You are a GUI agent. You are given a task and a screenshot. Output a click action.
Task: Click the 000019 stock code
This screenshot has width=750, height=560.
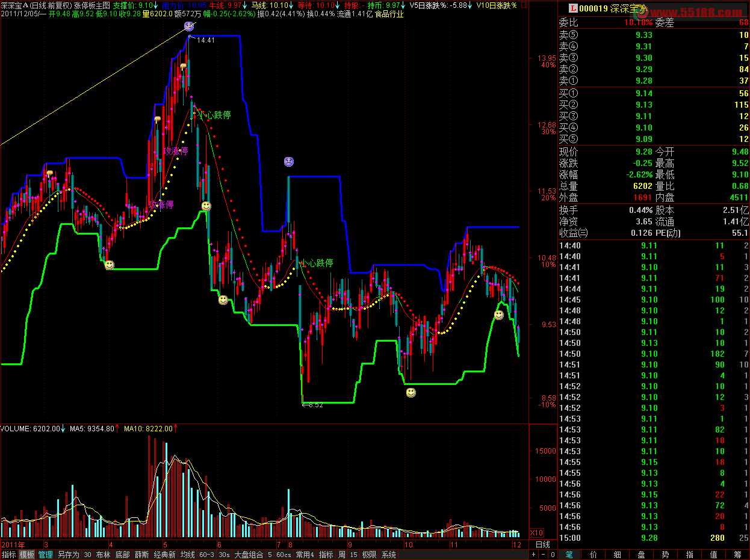[x=593, y=8]
